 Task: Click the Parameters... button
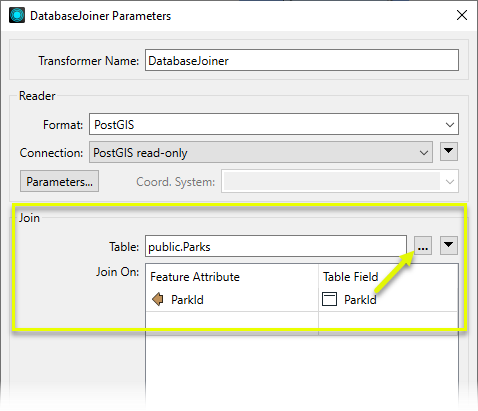pos(59,181)
